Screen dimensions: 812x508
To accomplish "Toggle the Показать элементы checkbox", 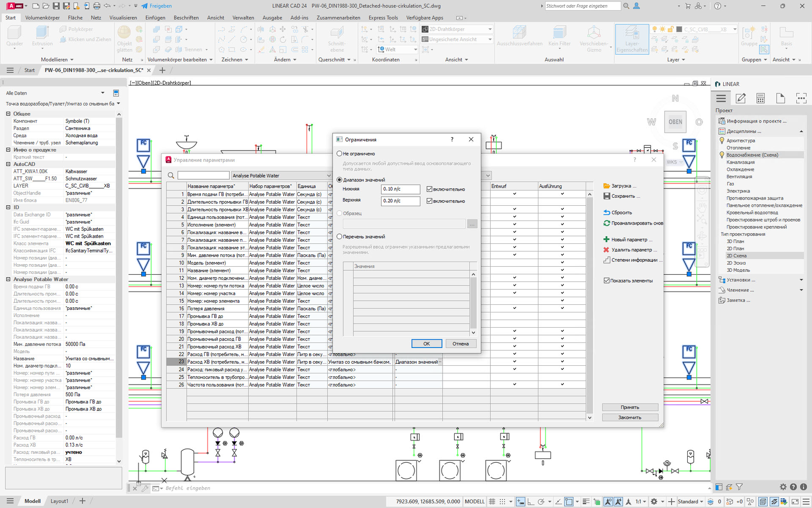I will pyautogui.click(x=606, y=280).
